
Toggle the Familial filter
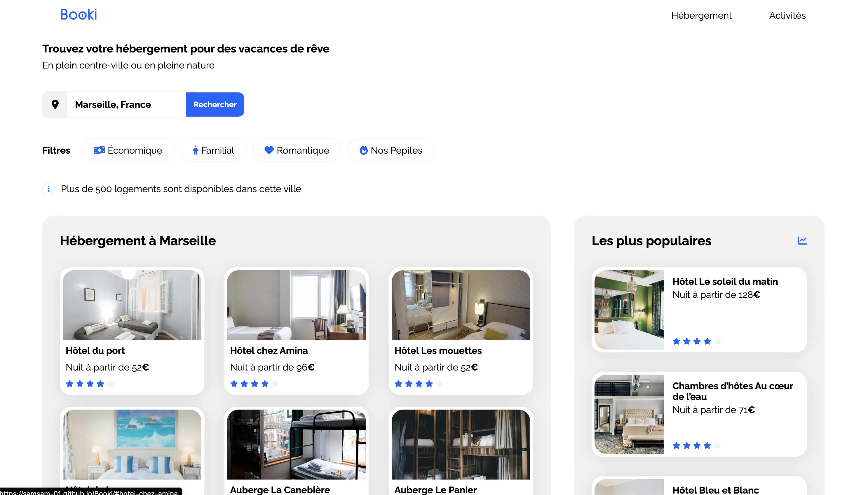click(213, 150)
